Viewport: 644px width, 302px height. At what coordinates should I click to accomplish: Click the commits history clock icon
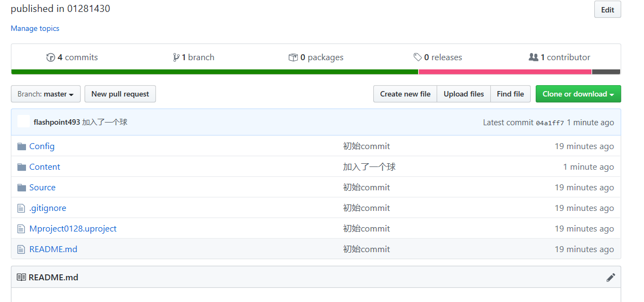tap(51, 57)
